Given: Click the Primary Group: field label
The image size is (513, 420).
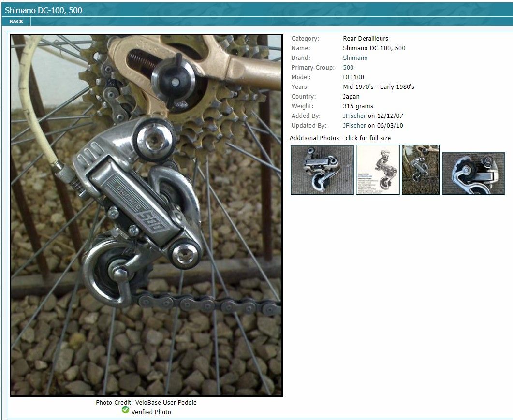Looking at the screenshot, I should (313, 67).
